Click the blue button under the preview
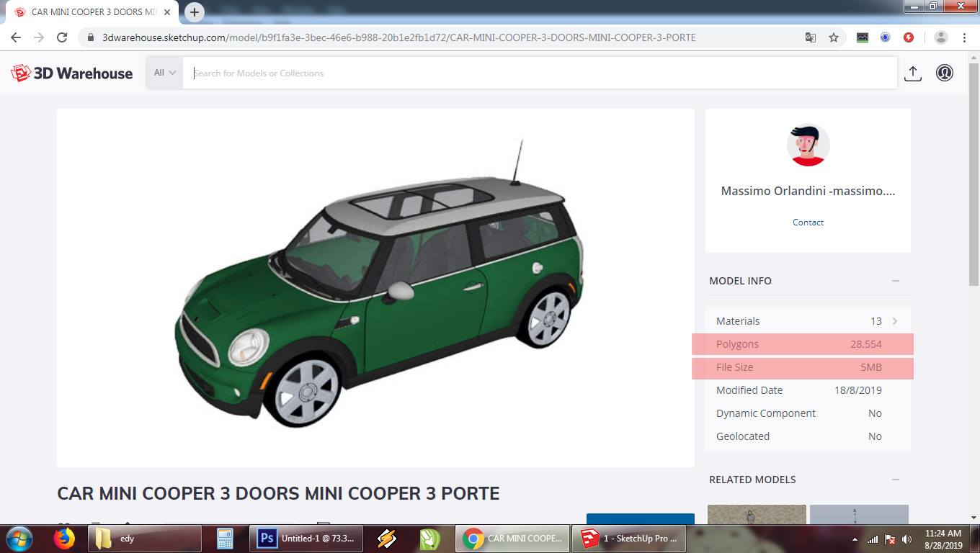Viewport: 980px width, 553px height. (641, 518)
